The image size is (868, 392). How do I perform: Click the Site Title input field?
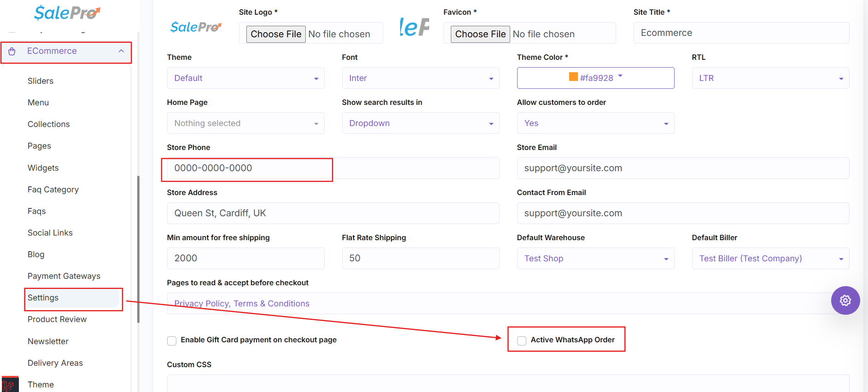click(741, 33)
